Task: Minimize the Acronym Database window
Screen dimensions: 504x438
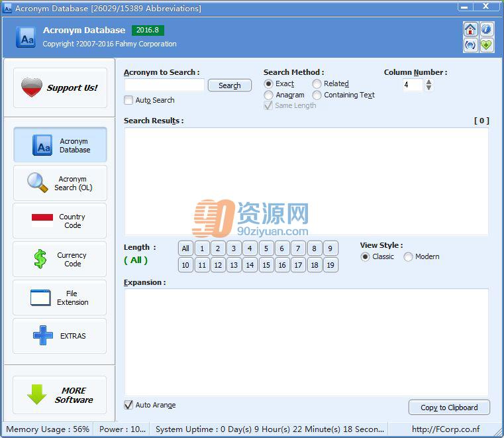Action: pos(465,7)
